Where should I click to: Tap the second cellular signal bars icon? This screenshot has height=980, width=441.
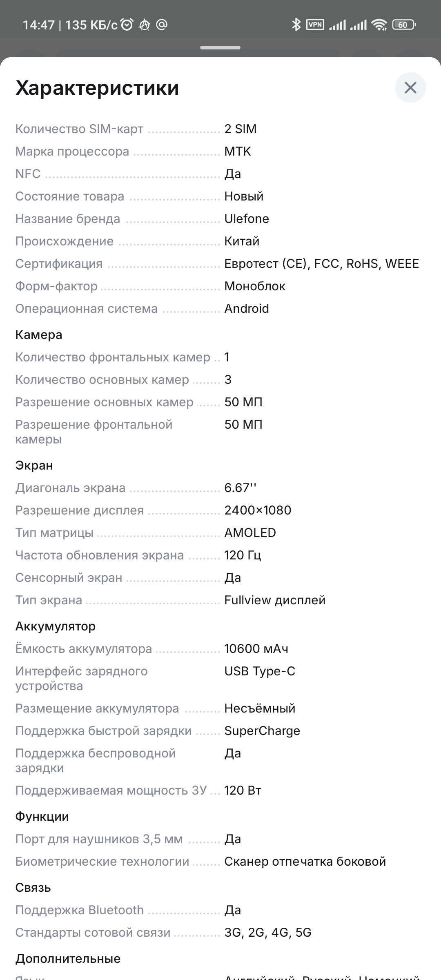(x=359, y=25)
